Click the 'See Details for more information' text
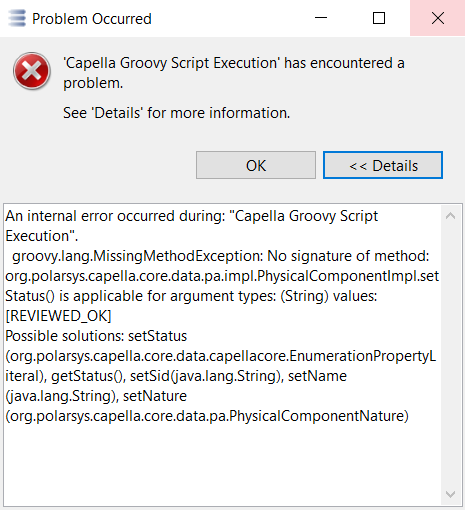The height and width of the screenshot is (510, 465). (x=177, y=113)
